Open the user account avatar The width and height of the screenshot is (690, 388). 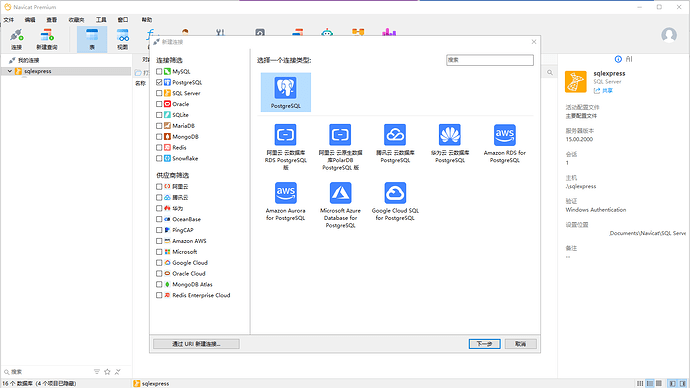point(669,35)
